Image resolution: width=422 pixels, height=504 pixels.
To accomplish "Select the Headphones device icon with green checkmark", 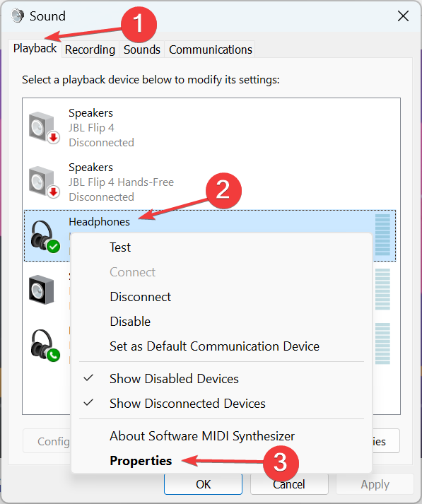I will click(x=45, y=236).
